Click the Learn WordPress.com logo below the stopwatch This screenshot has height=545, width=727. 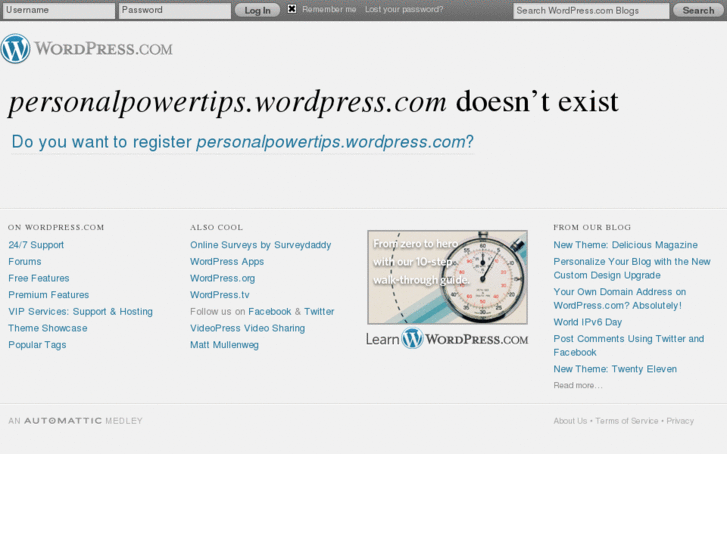pyautogui.click(x=447, y=338)
